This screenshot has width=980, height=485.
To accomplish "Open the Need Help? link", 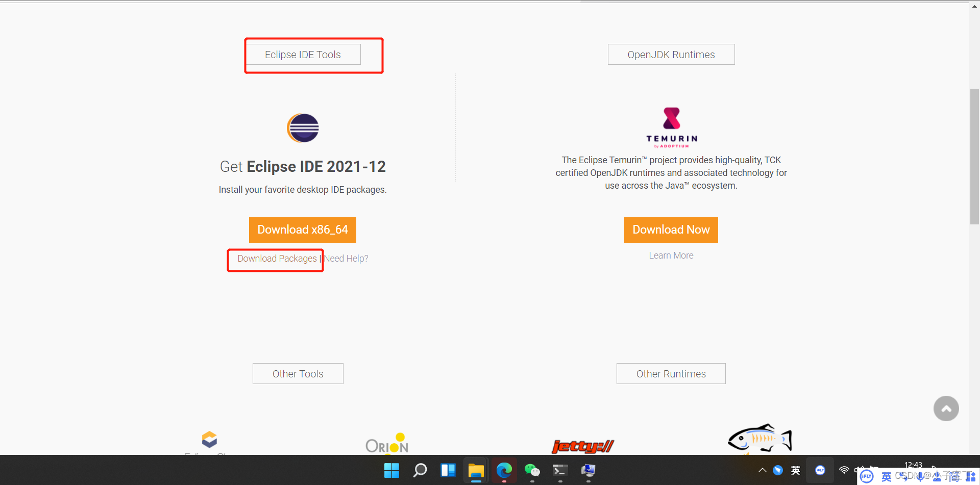I will pyautogui.click(x=346, y=259).
